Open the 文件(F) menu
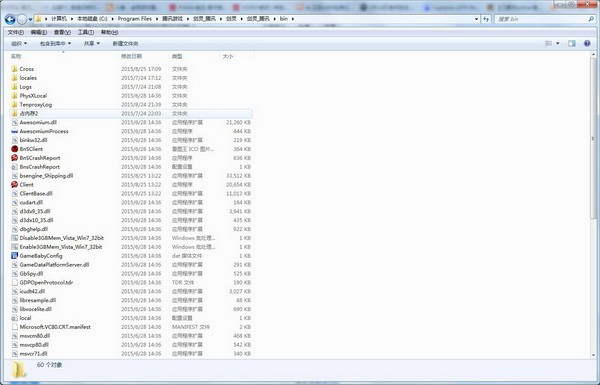This screenshot has width=600, height=385. (x=16, y=32)
